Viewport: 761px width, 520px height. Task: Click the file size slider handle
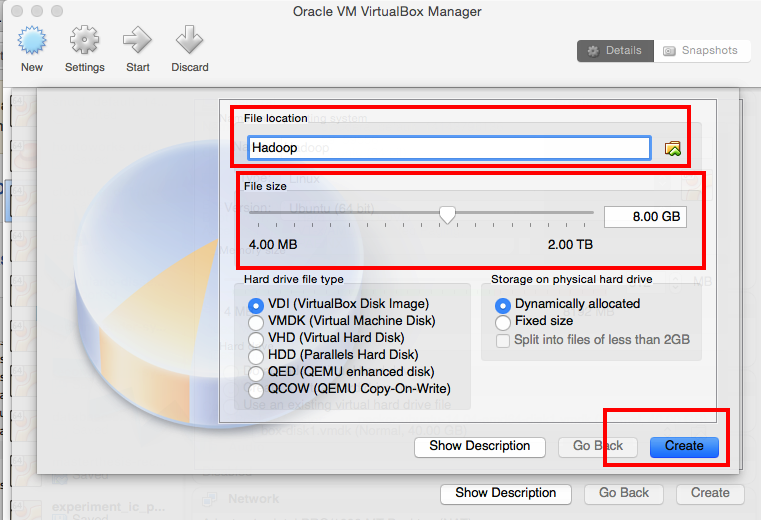point(447,214)
